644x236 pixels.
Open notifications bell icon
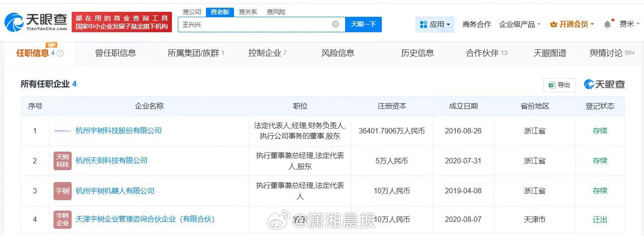pos(607,25)
